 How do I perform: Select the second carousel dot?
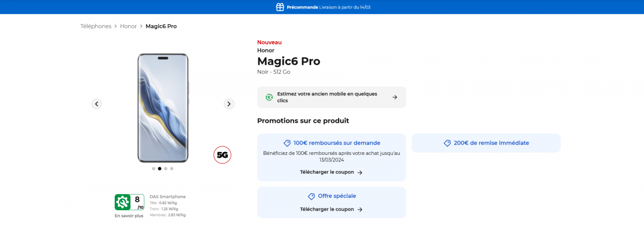159,168
